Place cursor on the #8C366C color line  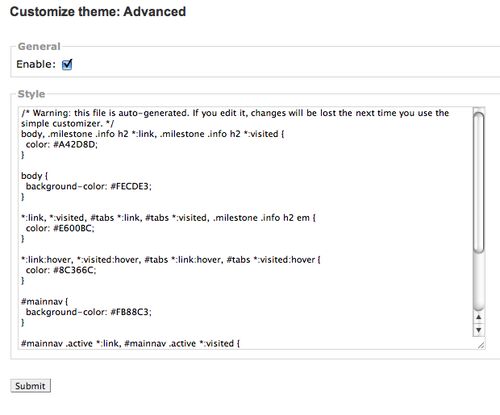[61, 270]
